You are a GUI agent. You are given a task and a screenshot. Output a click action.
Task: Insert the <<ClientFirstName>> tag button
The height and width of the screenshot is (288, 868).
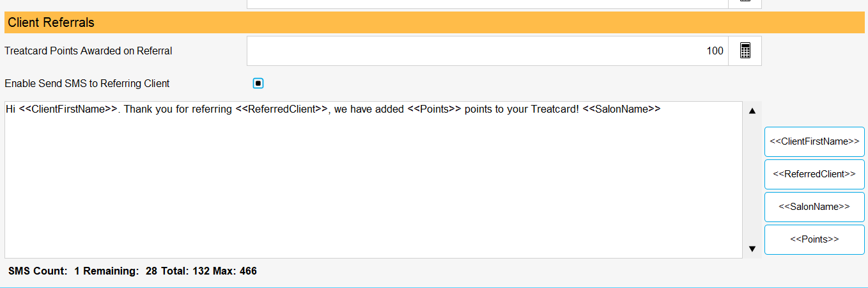click(814, 141)
